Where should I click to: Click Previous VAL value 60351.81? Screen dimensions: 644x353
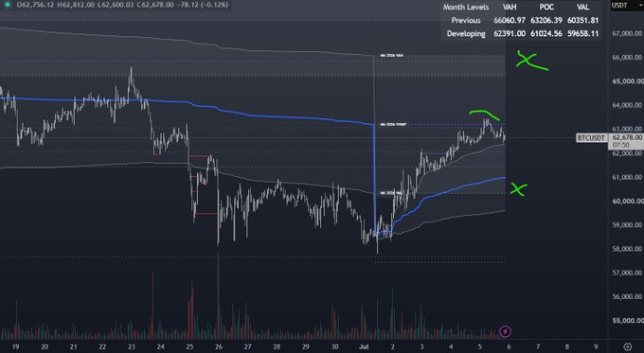click(582, 20)
